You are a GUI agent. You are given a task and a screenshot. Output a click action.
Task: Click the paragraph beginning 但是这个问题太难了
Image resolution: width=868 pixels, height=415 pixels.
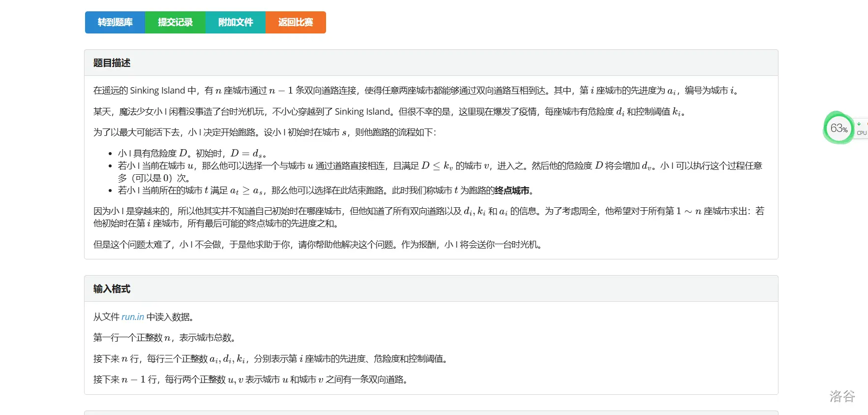point(317,245)
